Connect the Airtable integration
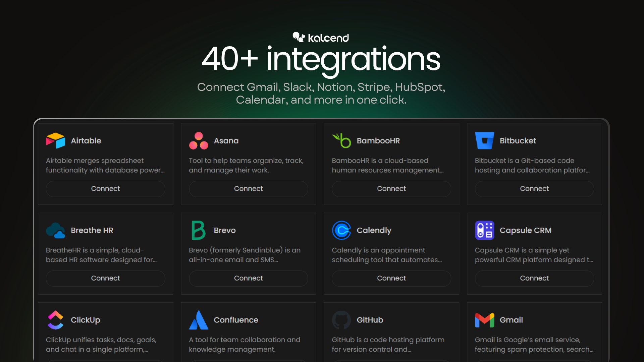The width and height of the screenshot is (644, 362). tap(105, 189)
